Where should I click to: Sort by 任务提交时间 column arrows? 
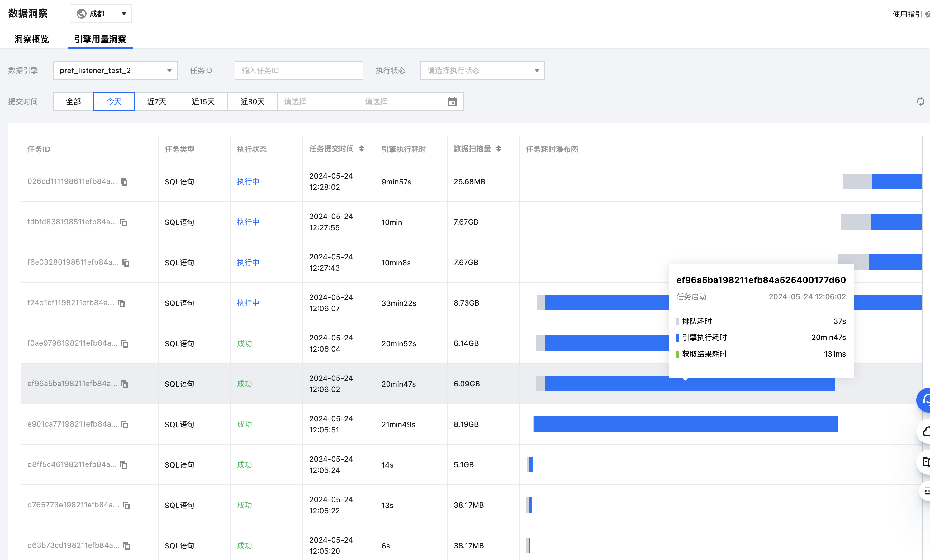pos(362,149)
